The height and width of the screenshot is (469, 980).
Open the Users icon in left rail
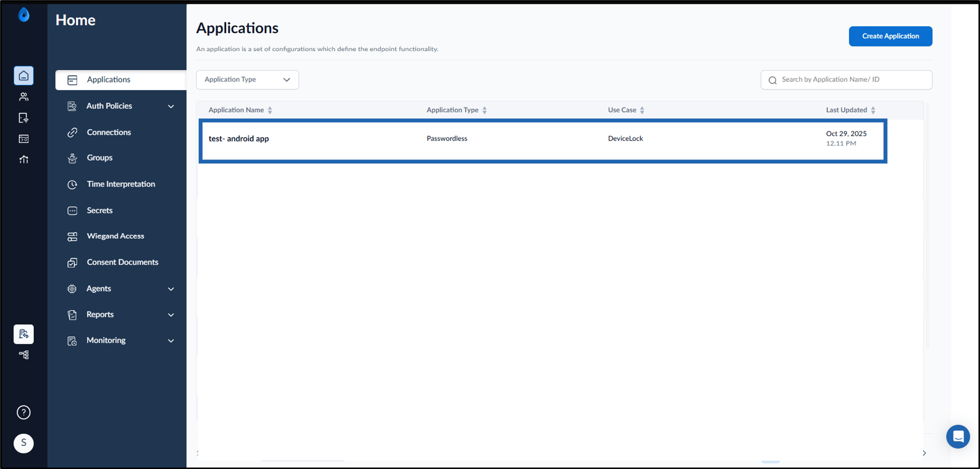coord(23,97)
